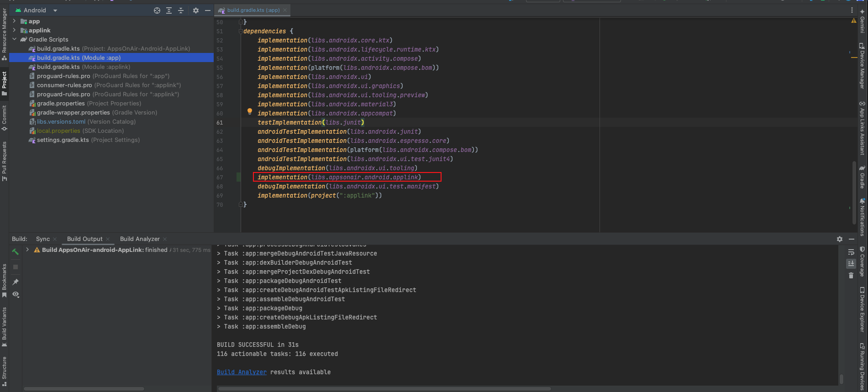This screenshot has width=868, height=392.
Task: Open Gemini side panel
Action: (x=862, y=21)
